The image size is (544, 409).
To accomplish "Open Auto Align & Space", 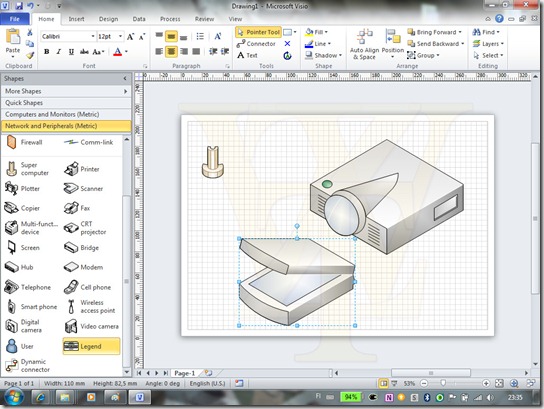I will click(364, 44).
